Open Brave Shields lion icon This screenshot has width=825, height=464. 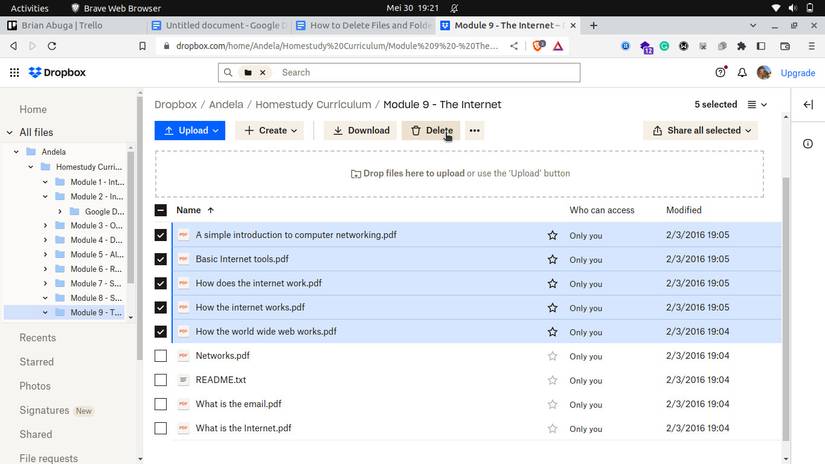(538, 46)
